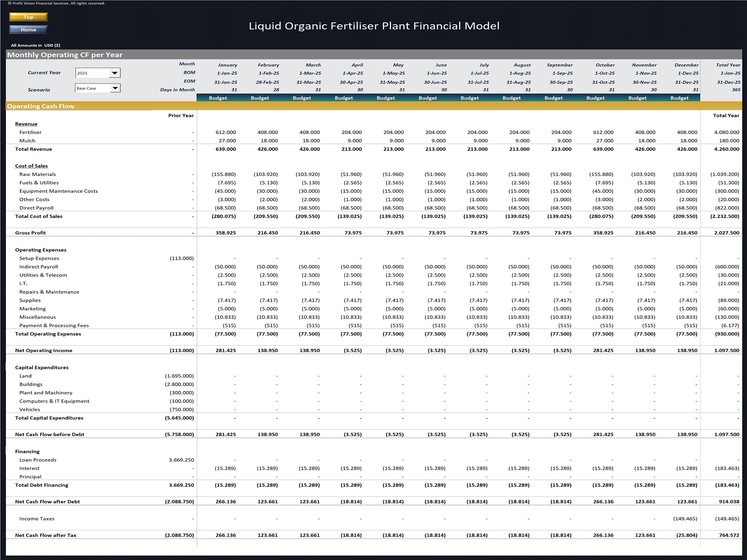
Task: Click the gold Top button
Action: [x=28, y=17]
